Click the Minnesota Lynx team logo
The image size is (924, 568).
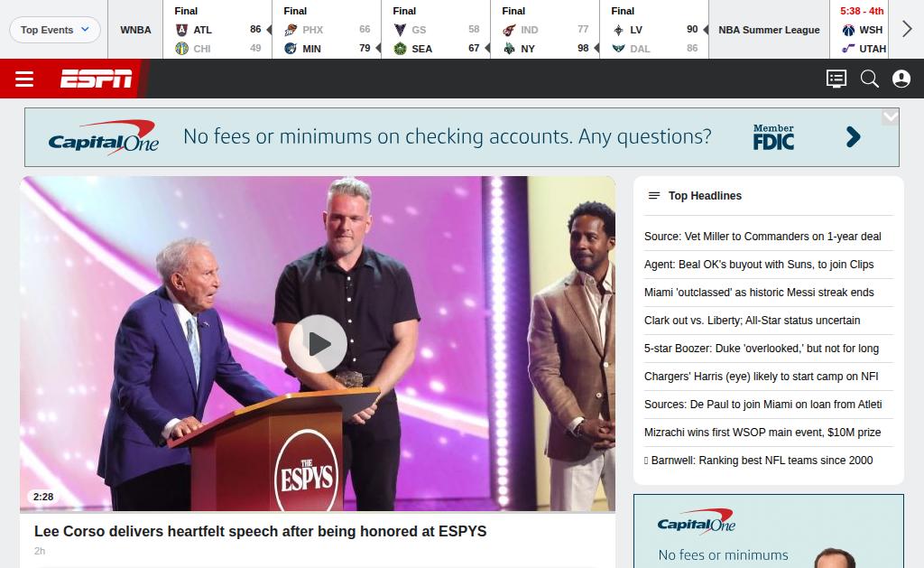(x=291, y=49)
